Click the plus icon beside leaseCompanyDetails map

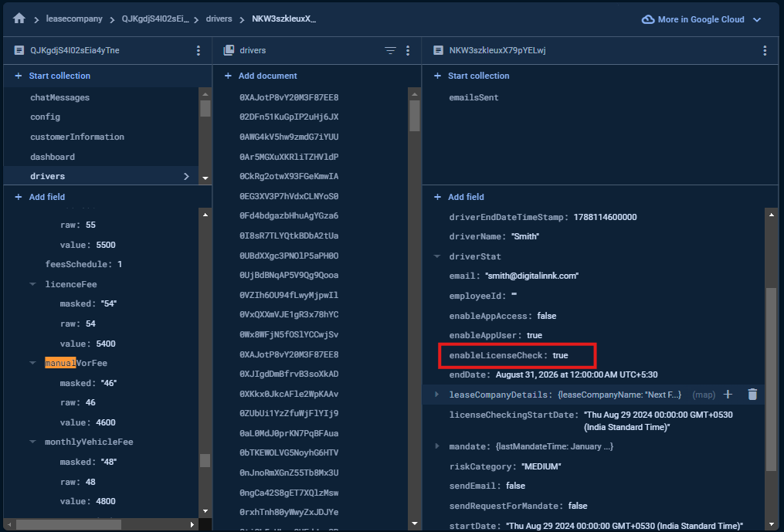point(728,394)
